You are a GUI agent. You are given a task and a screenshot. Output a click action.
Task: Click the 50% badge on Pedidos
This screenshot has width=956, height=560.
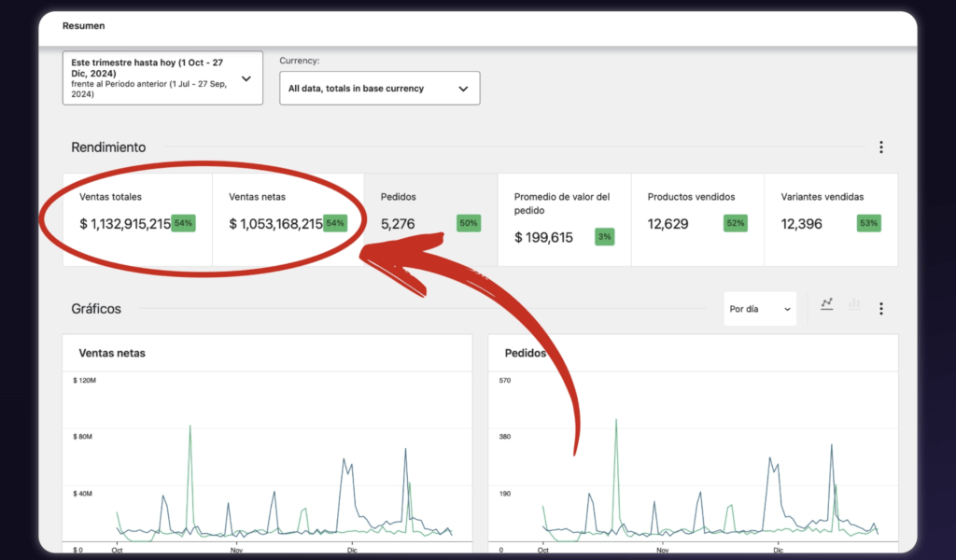469,223
